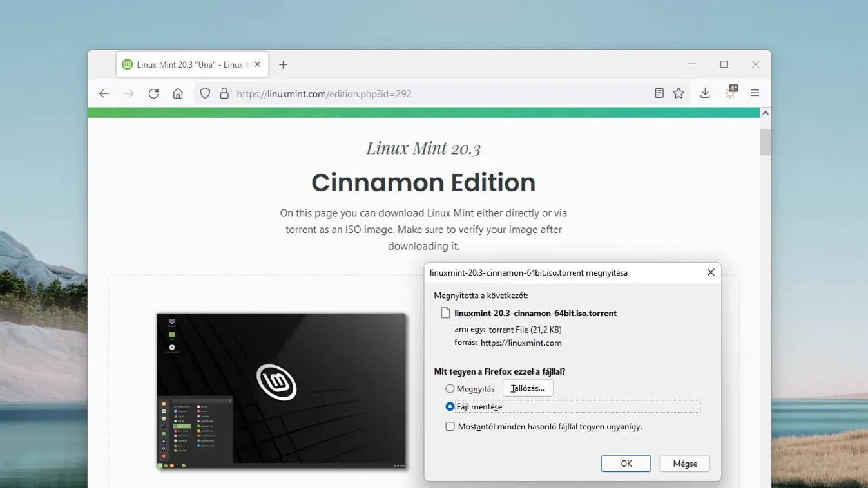Click the torrent file icon in dialog
Screen dimensions: 868x488
click(445, 313)
